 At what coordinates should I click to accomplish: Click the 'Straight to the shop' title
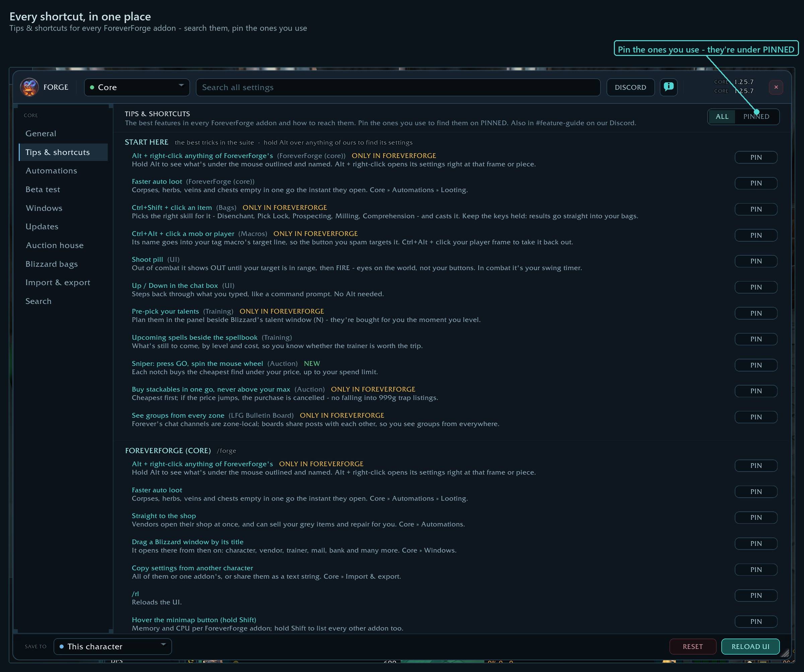[x=164, y=516]
